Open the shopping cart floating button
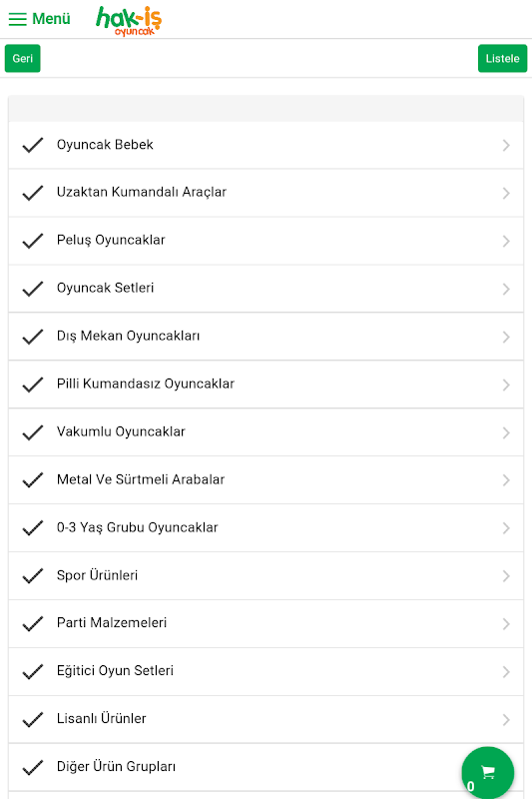532x799 pixels. click(488, 772)
